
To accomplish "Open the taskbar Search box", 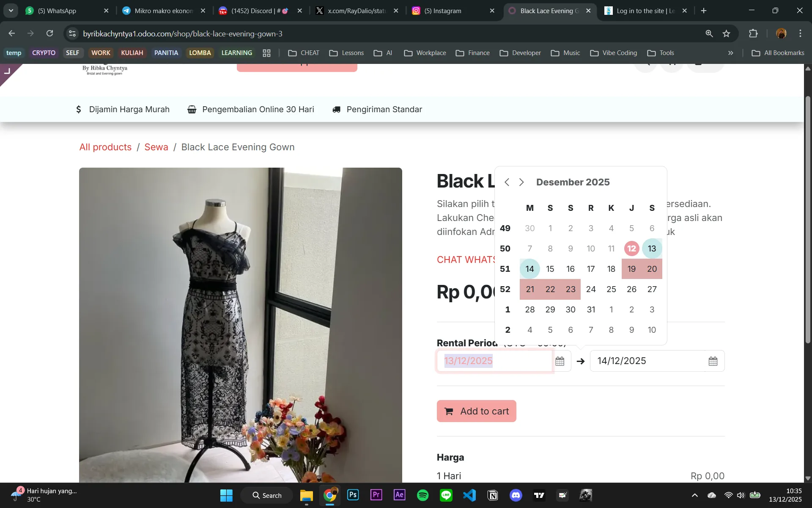I will pos(266,495).
